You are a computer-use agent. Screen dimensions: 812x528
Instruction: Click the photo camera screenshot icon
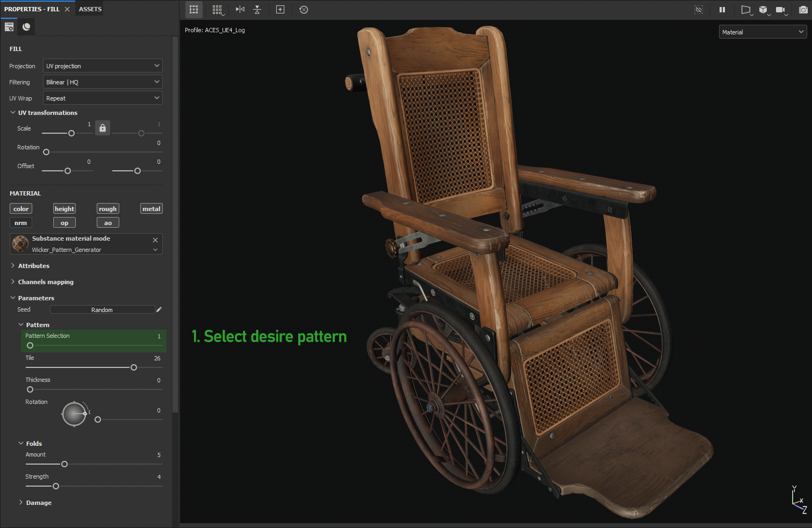point(803,10)
